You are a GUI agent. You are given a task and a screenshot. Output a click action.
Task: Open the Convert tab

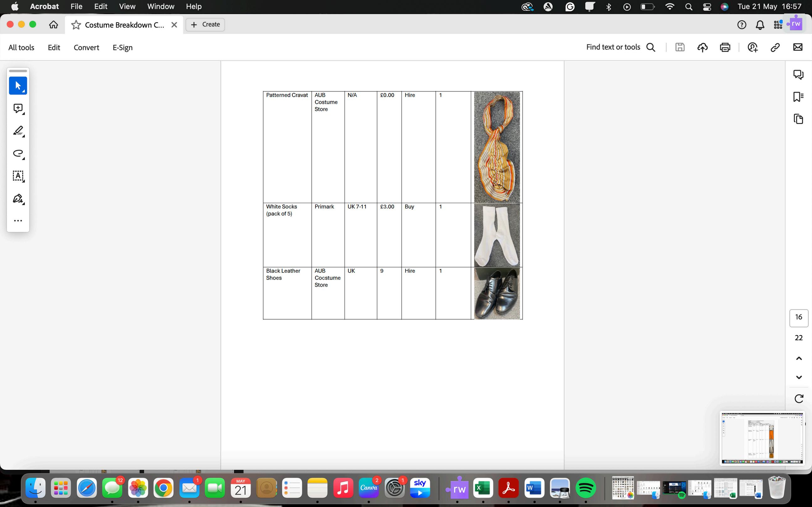86,48
